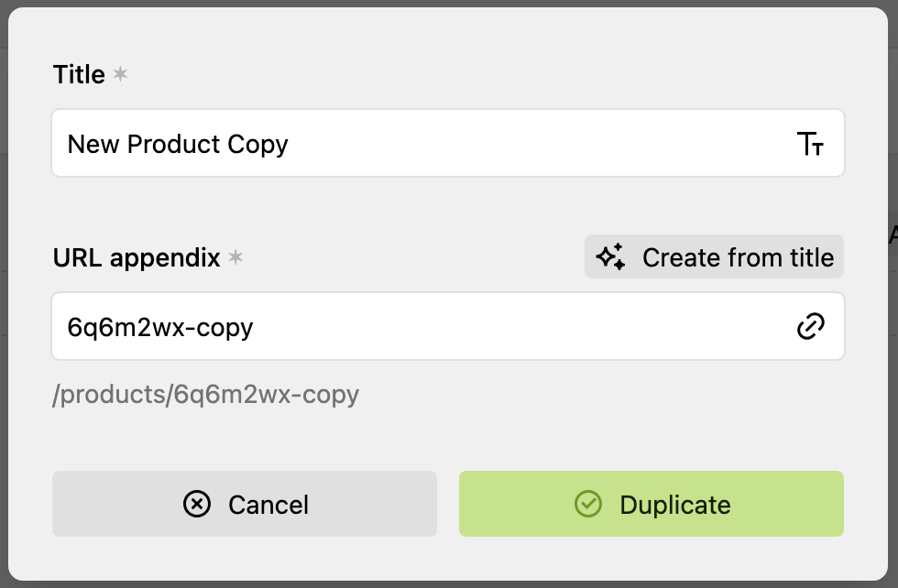Click the "Duplicate" text label
Image resolution: width=898 pixels, height=588 pixels.
click(674, 505)
